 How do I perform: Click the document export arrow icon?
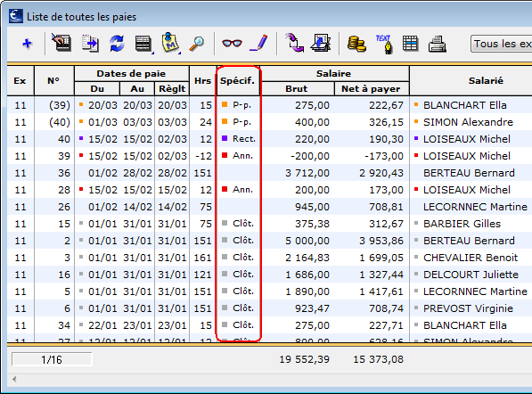coord(90,44)
